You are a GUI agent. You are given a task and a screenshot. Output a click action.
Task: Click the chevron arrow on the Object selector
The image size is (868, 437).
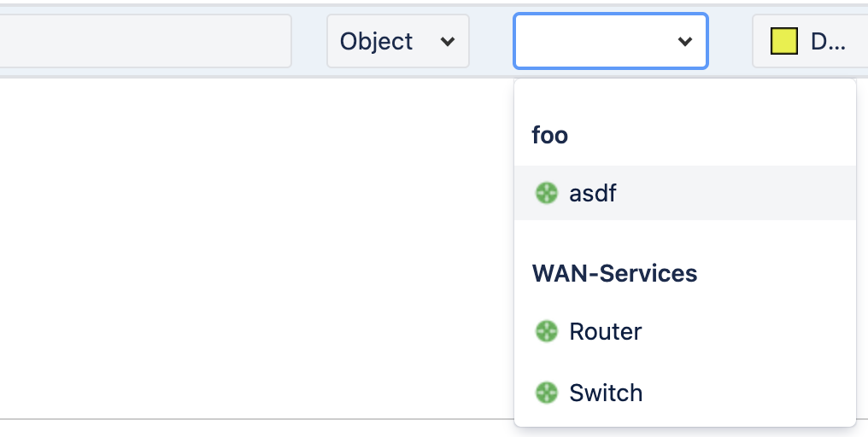(x=448, y=42)
